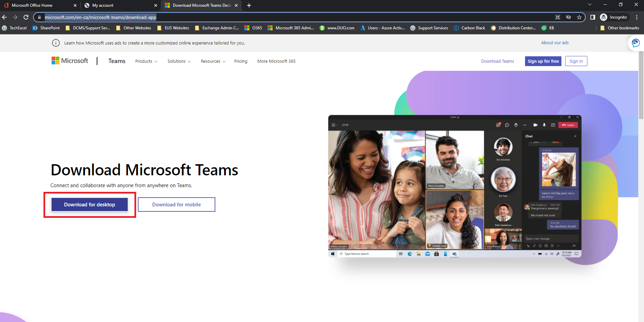Open the install app icon in address bar
Image resolution: width=644 pixels, height=322 pixels.
[558, 17]
